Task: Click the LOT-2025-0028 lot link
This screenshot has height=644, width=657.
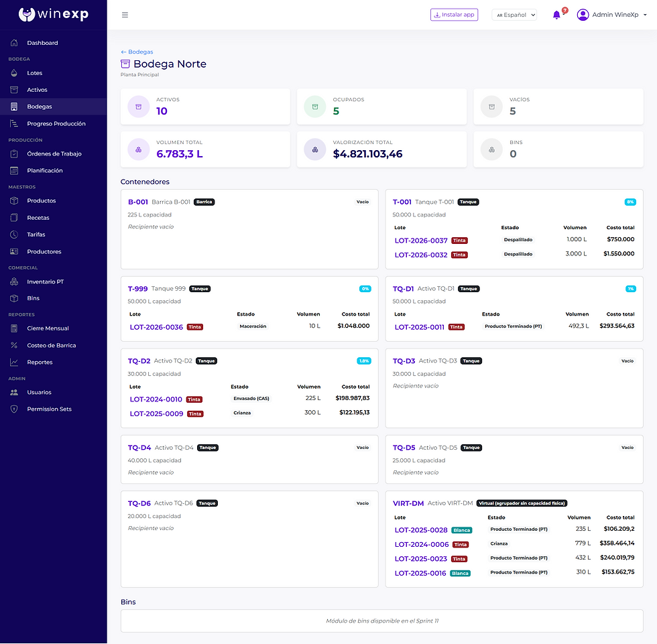Action: (421, 530)
